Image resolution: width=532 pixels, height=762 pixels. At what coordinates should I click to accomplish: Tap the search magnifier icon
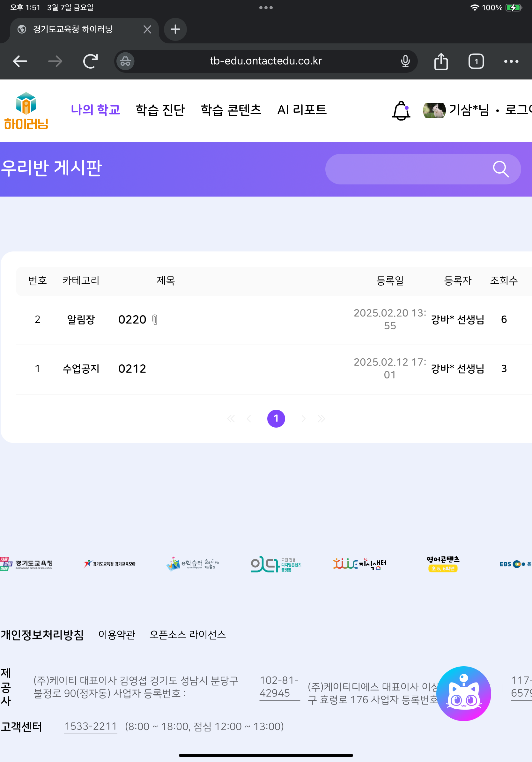pos(500,169)
